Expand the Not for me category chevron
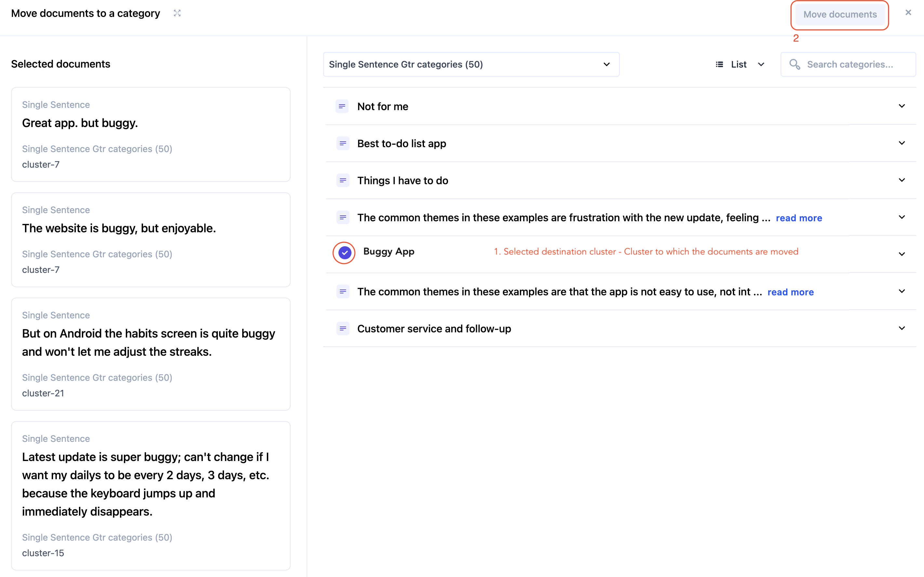Viewport: 924px width, 577px height. pyautogui.click(x=902, y=106)
